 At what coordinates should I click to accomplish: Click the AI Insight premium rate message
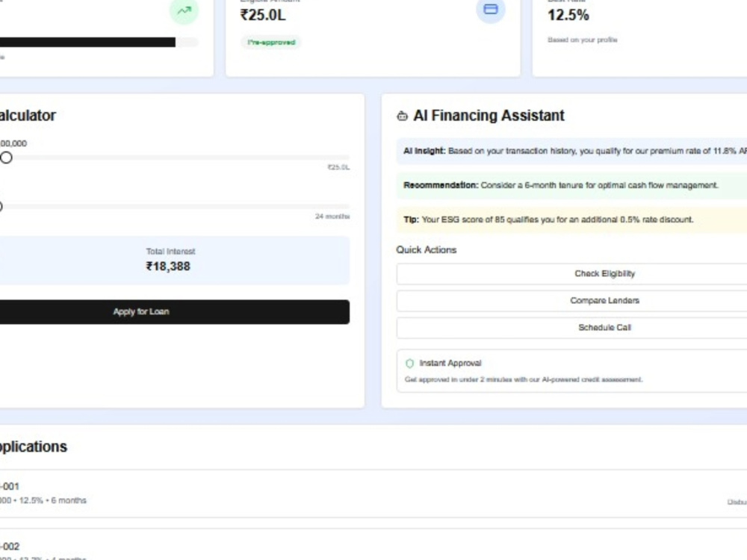(x=571, y=151)
